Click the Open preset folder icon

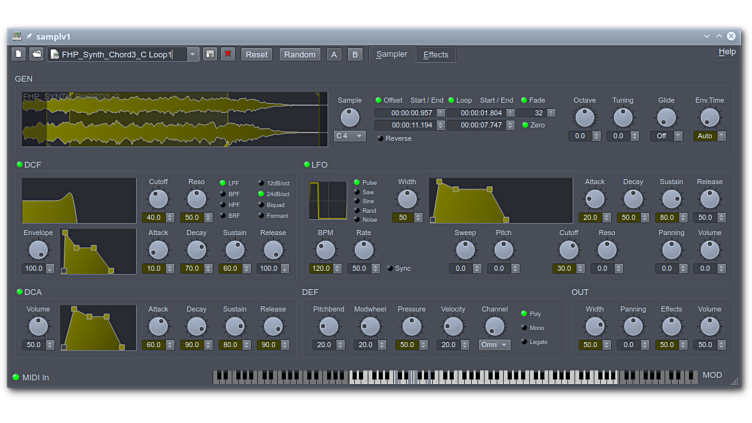(36, 54)
